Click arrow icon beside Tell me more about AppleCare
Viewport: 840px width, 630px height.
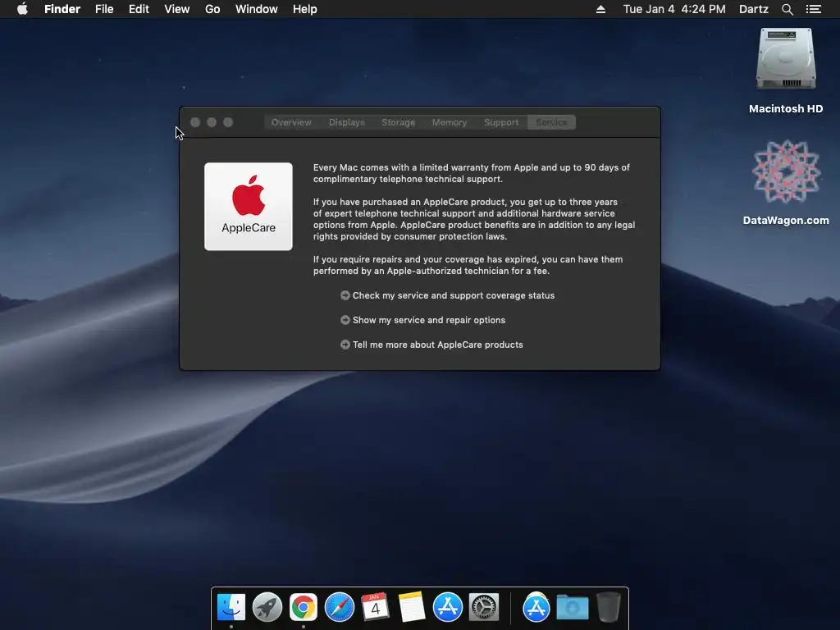[x=345, y=345]
